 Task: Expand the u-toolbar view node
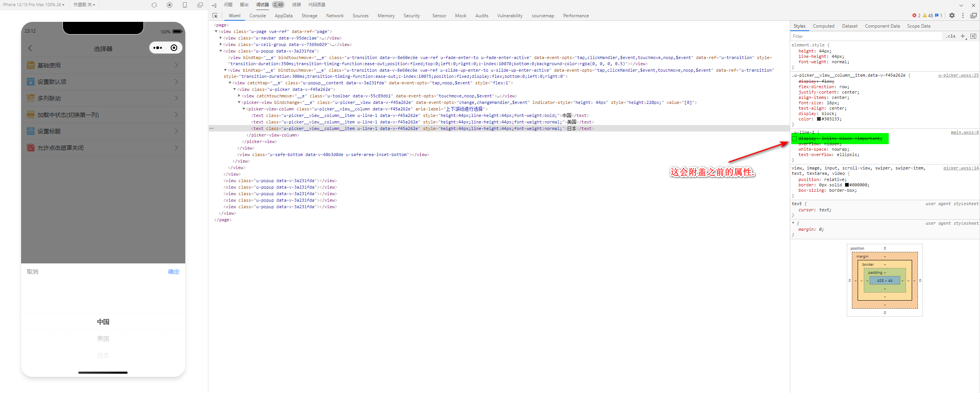pos(239,96)
